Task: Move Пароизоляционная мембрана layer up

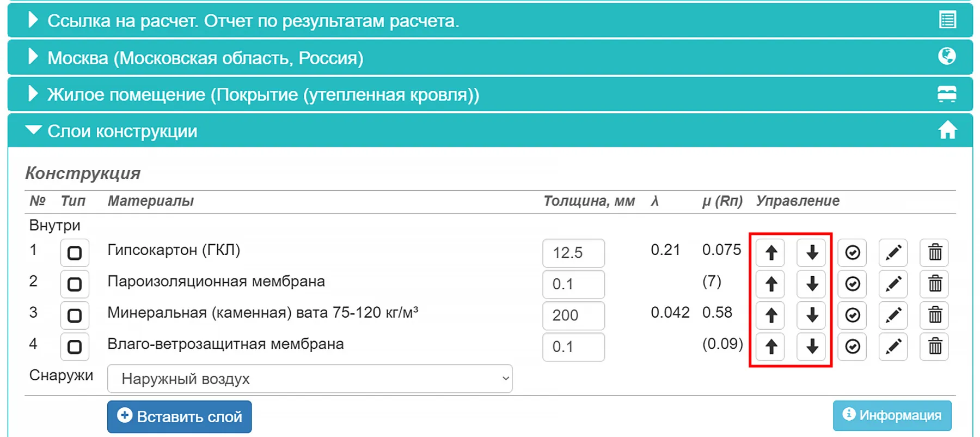Action: tap(770, 284)
